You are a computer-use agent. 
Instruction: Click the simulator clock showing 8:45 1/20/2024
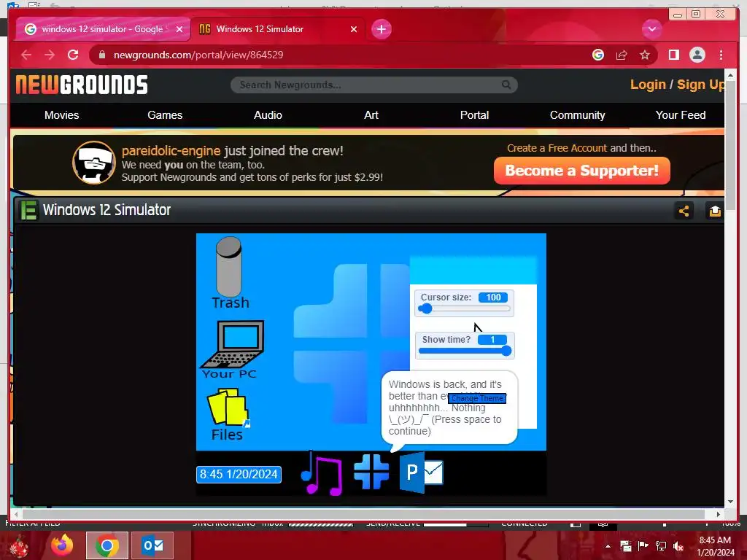pyautogui.click(x=239, y=474)
